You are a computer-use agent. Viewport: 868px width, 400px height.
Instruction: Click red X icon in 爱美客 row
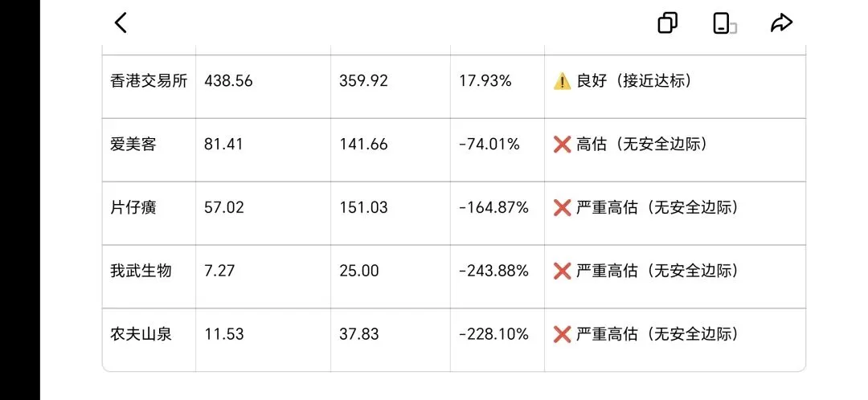[562, 145]
